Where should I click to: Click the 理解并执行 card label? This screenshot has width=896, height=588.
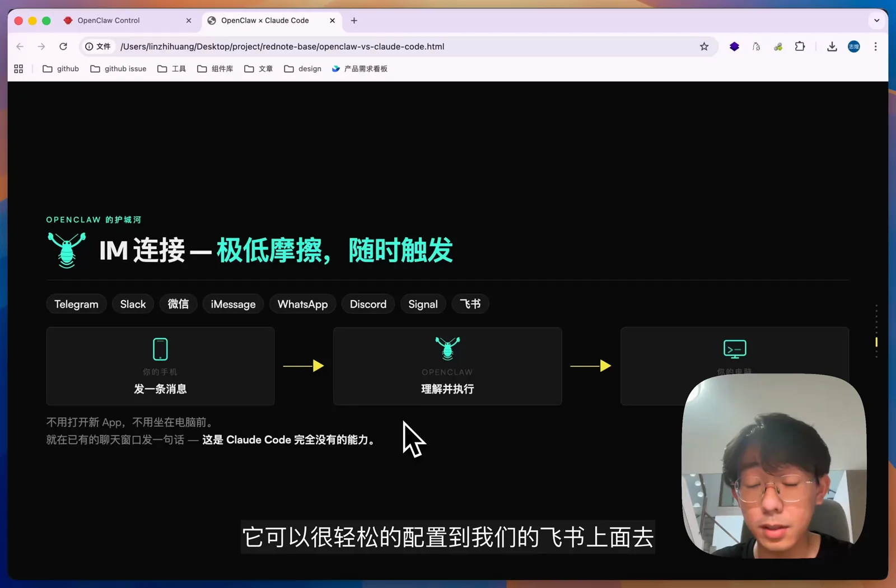coord(447,389)
